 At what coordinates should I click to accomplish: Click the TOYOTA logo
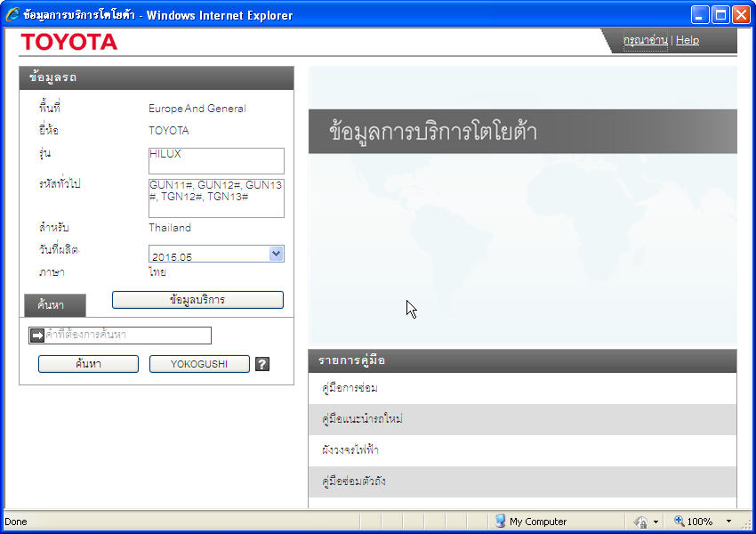coord(69,42)
